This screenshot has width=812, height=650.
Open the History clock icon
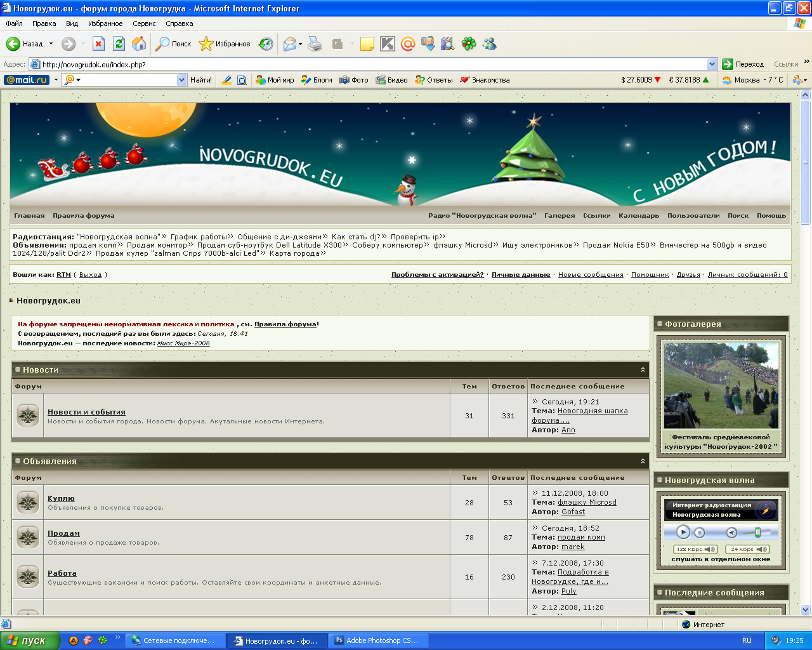click(266, 44)
